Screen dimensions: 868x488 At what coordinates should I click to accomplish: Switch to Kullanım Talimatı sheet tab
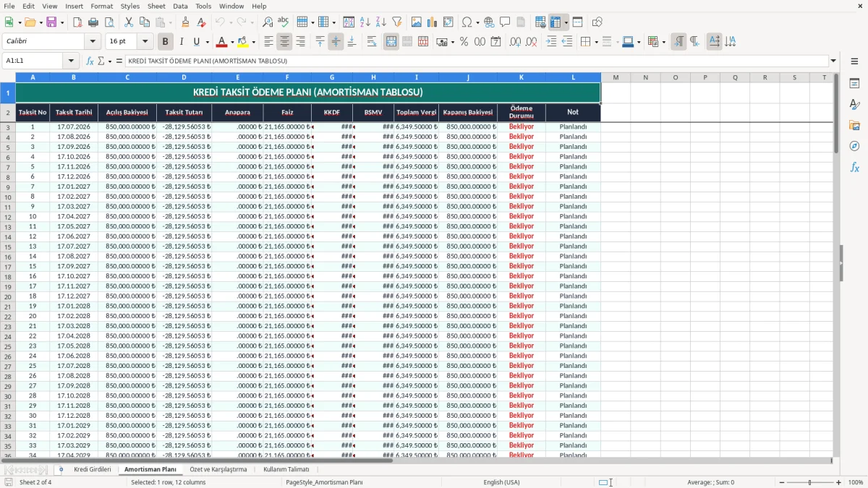click(x=286, y=469)
